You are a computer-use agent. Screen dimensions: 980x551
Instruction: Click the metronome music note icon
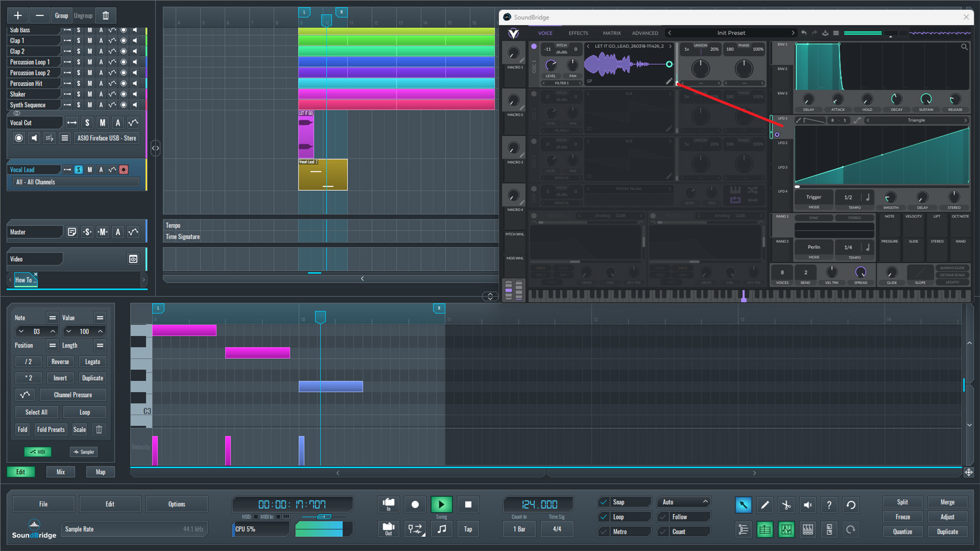coord(442,529)
